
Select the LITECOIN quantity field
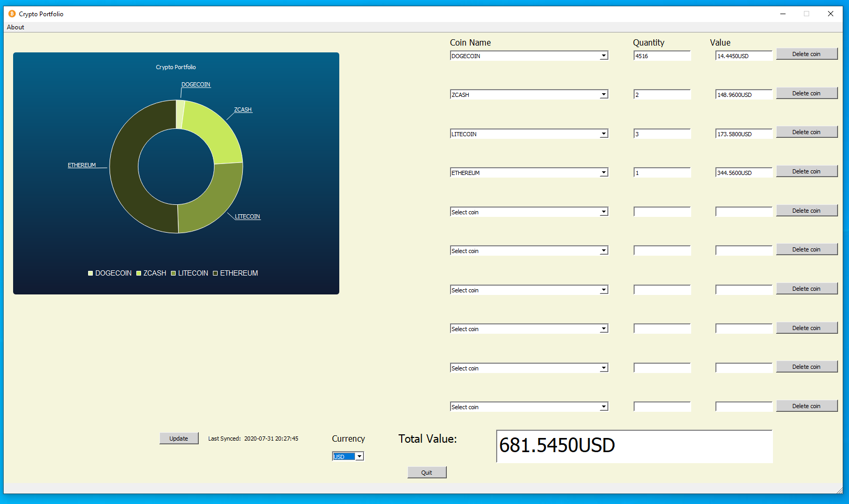click(662, 134)
